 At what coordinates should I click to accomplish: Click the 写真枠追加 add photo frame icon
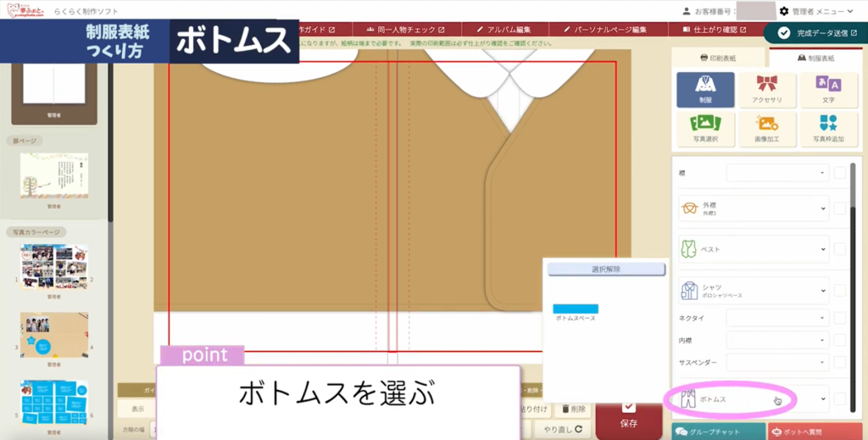(x=827, y=128)
